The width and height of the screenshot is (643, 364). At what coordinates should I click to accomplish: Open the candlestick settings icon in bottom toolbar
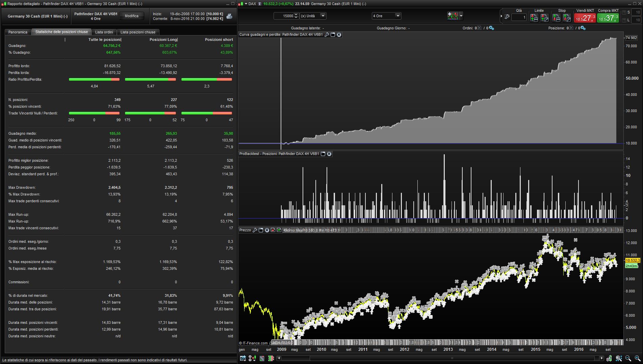(252, 358)
